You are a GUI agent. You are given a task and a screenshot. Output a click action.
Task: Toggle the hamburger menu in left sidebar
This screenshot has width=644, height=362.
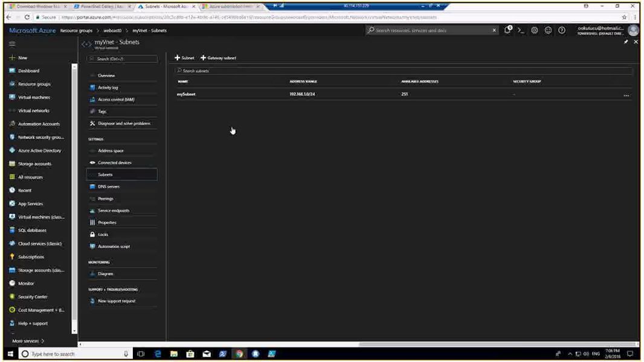[x=12, y=44]
